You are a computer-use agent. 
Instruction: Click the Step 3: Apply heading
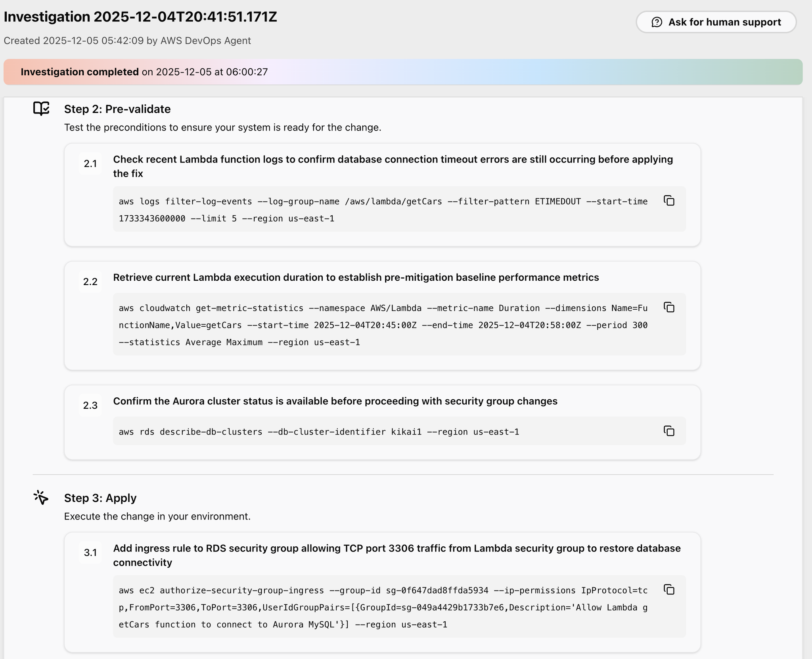(100, 498)
